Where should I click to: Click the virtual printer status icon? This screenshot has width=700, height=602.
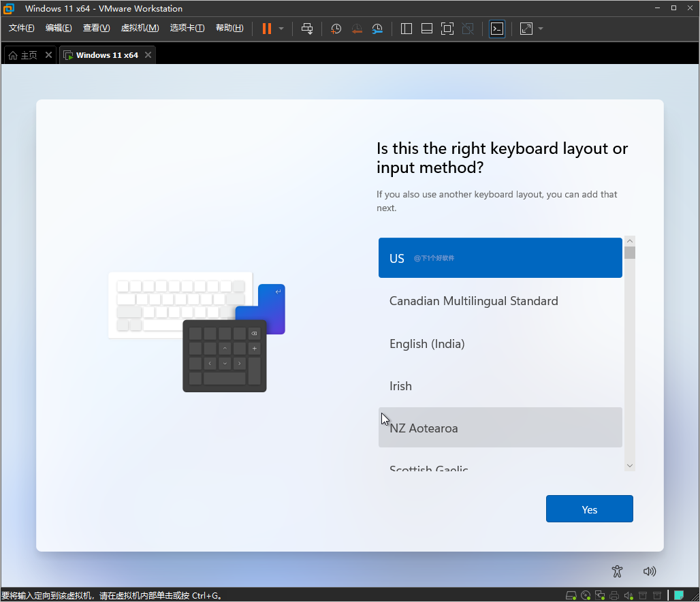pyautogui.click(x=615, y=595)
